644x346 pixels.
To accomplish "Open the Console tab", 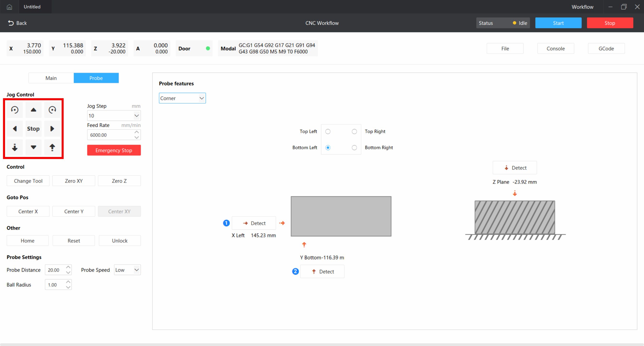I will click(x=555, y=49).
